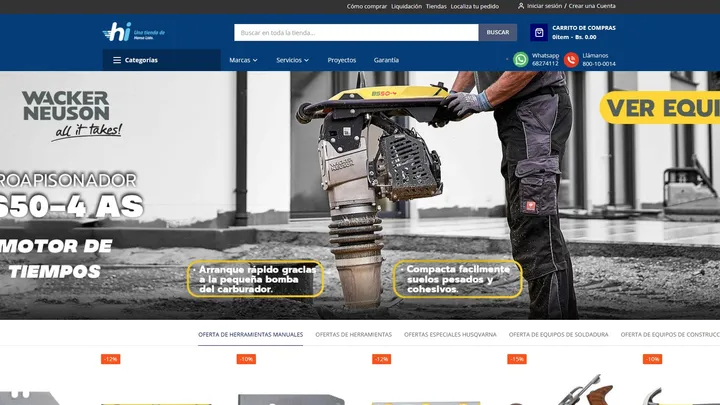720x405 pixels.
Task: Select Oferta de Equipos de Soldadura tab
Action: 558,335
